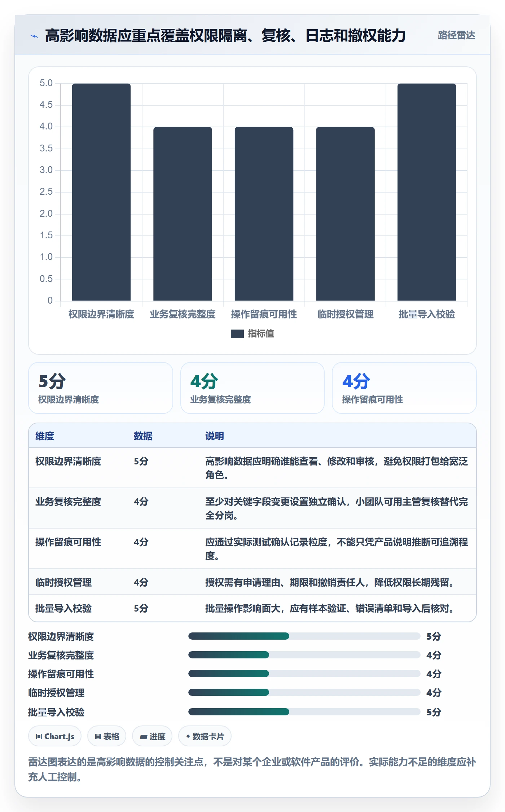
Task: Open the 4分 业务复核完整度 data card
Action: click(252, 388)
